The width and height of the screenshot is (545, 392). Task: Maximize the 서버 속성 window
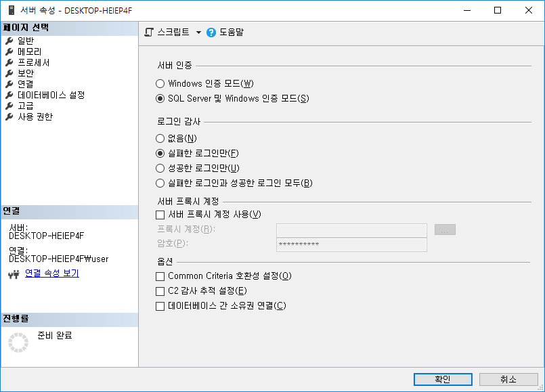coord(498,10)
